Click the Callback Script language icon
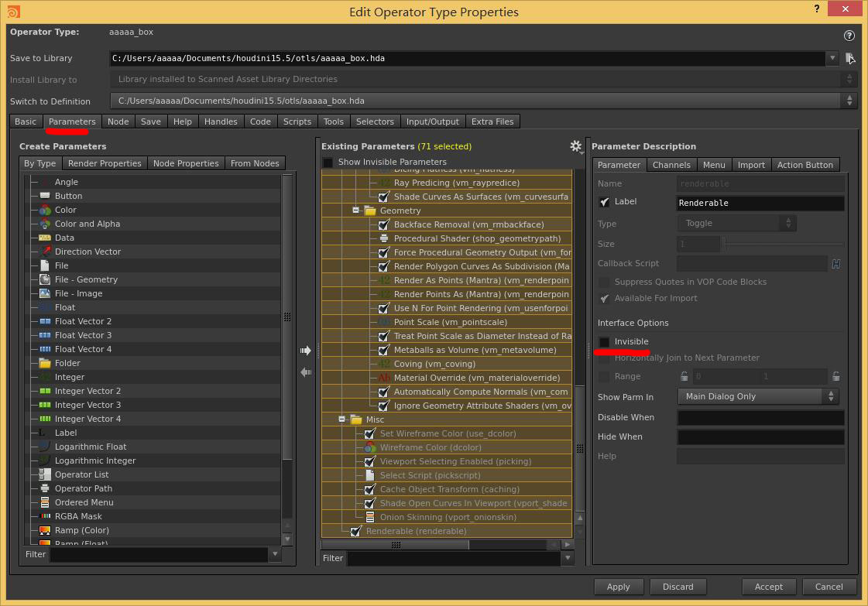 click(836, 264)
